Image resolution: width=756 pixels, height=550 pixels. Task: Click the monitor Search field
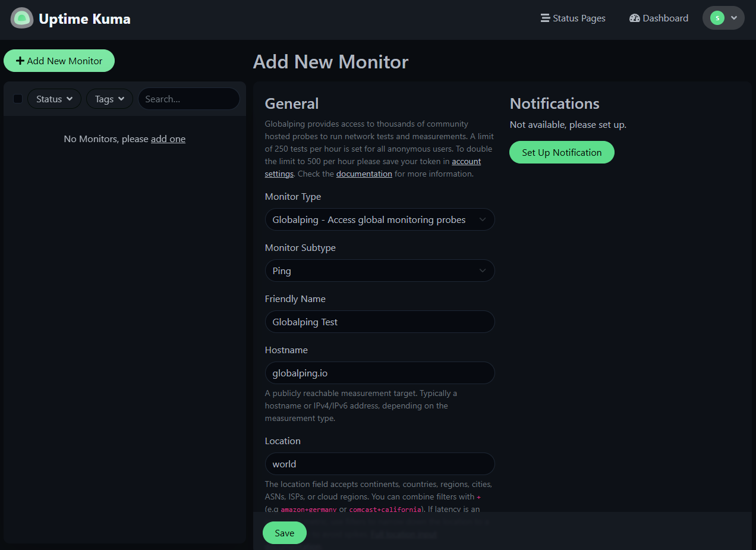coord(189,98)
